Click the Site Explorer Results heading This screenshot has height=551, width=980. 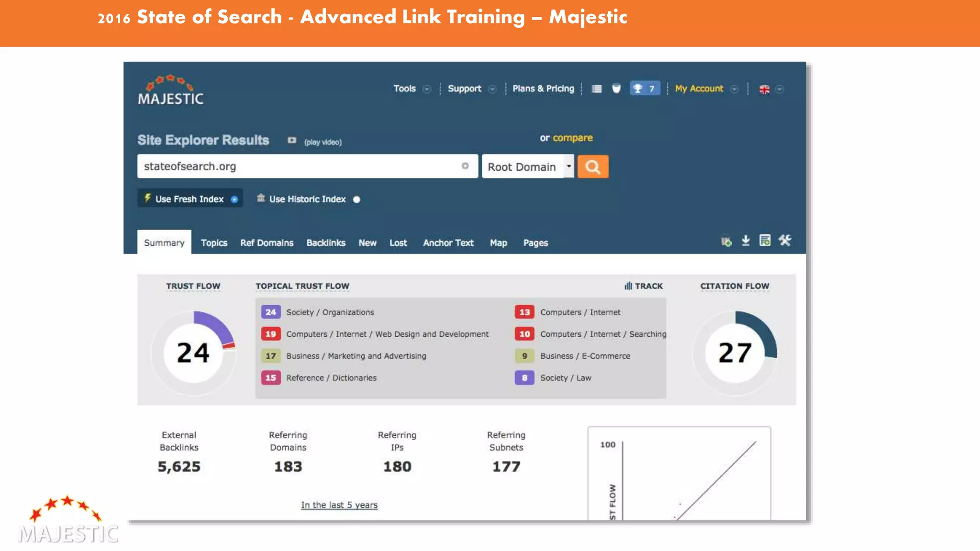tap(203, 140)
